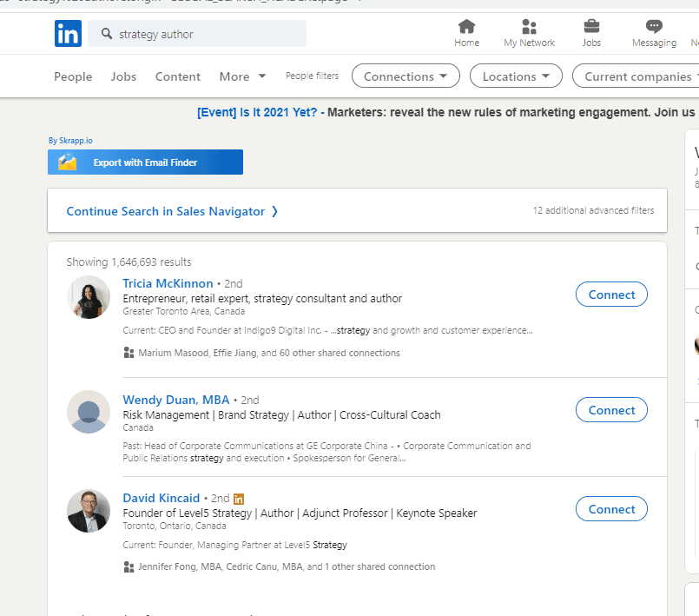Click '12 additional advanced filters' text
The image size is (699, 616).
pyautogui.click(x=593, y=210)
